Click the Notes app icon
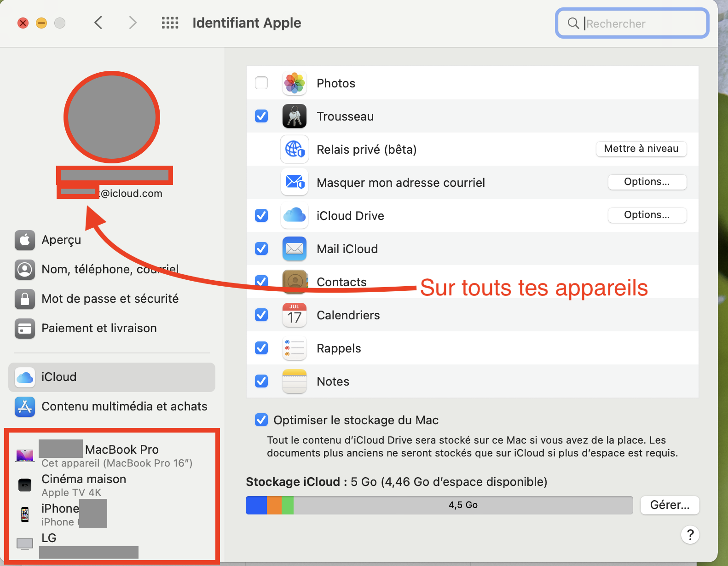The image size is (728, 566). [x=295, y=381]
